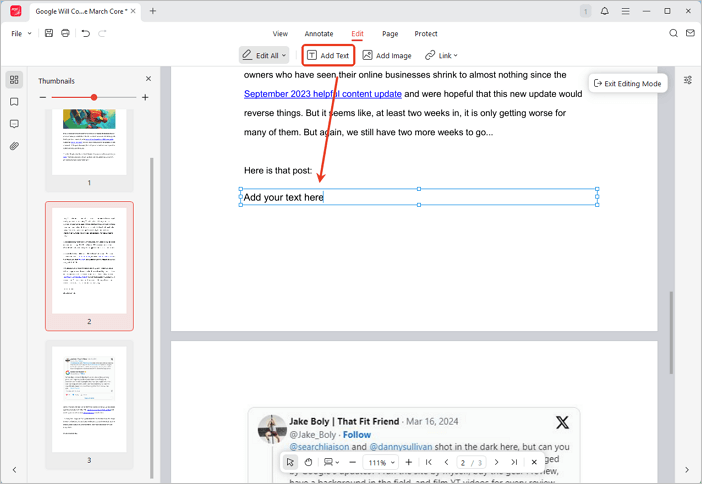Increase thumbnail size with plus
Viewport: 702px width, 484px height.
click(x=145, y=97)
